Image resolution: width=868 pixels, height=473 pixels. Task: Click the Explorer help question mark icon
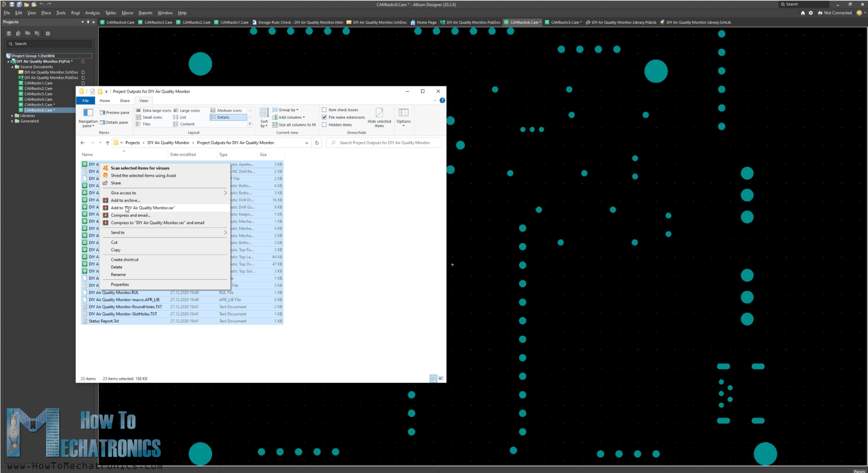[x=442, y=100]
